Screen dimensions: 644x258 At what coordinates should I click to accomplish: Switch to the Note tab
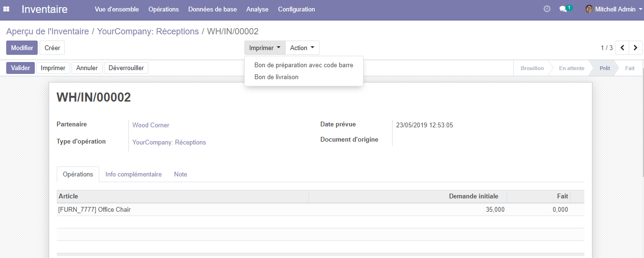180,174
